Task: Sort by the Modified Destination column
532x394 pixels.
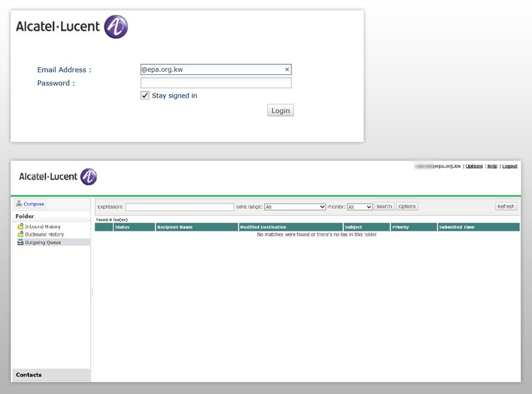Action: [291, 227]
